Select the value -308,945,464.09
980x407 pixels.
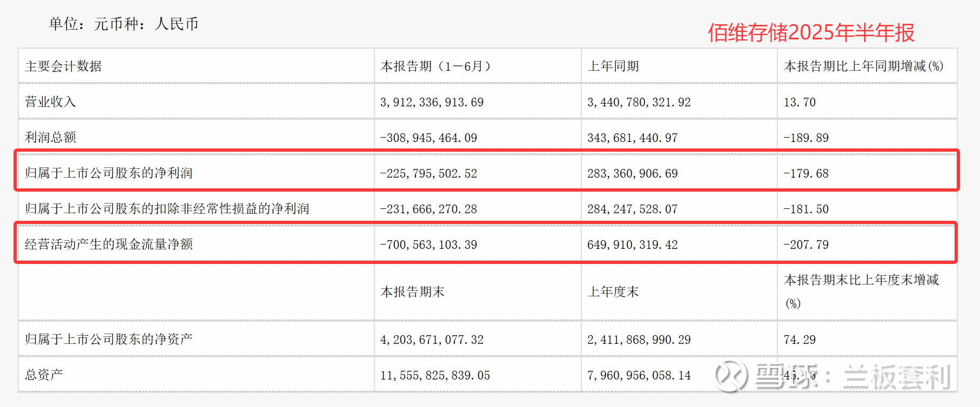(x=428, y=138)
